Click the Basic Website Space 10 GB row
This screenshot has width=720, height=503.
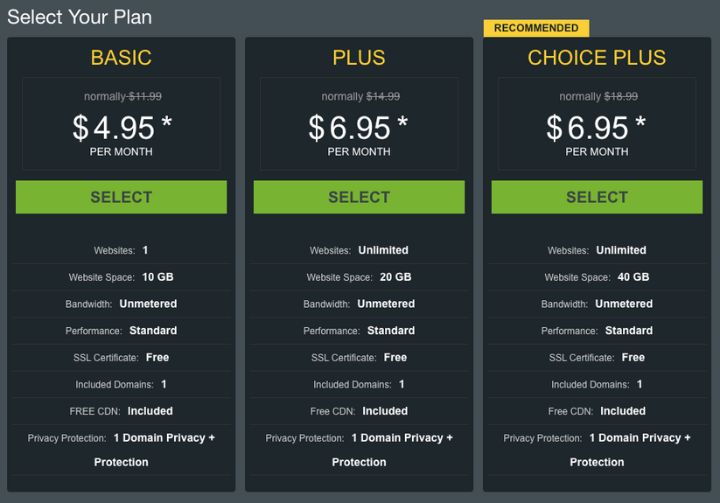(121, 277)
